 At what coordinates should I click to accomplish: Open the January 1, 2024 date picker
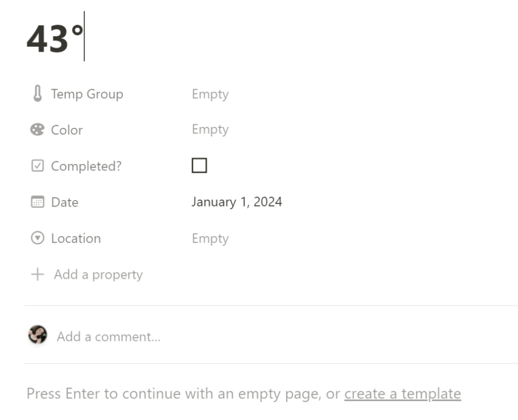point(236,202)
